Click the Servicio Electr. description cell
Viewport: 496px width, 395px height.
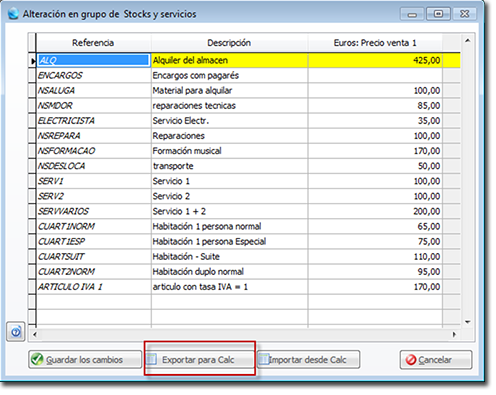pyautogui.click(x=229, y=121)
